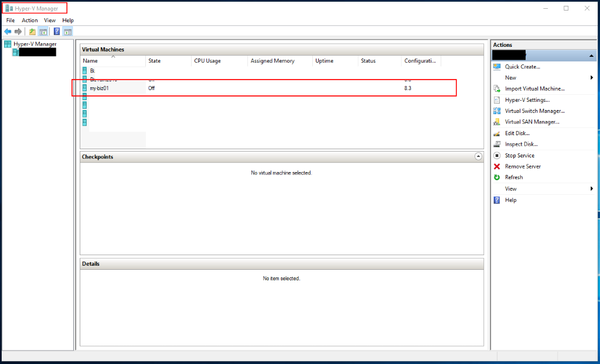600x364 pixels.
Task: Click configuration version 8.3 of my-biz01
Action: 408,88
